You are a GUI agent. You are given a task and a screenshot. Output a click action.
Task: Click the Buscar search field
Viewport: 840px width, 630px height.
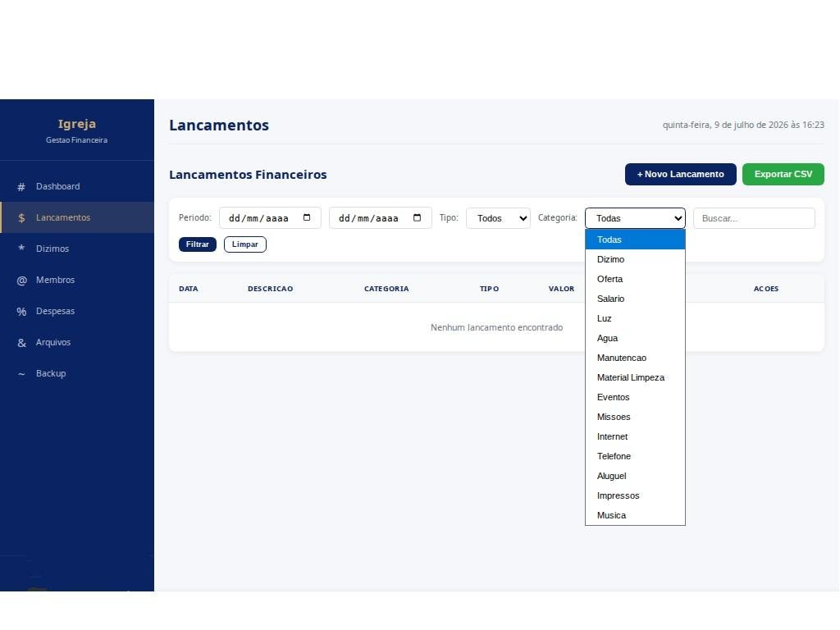(755, 218)
